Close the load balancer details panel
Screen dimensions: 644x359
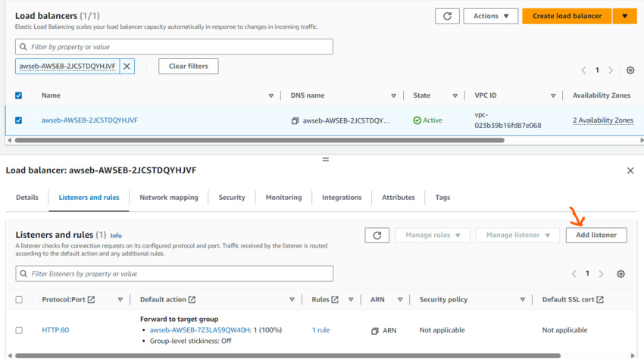point(630,170)
